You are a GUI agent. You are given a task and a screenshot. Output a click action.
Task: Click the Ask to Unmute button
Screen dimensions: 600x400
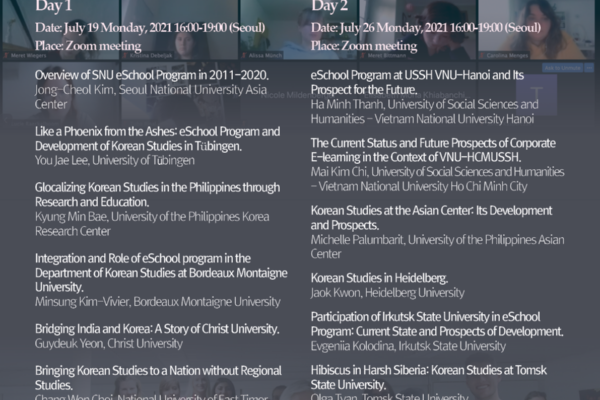[562, 68]
